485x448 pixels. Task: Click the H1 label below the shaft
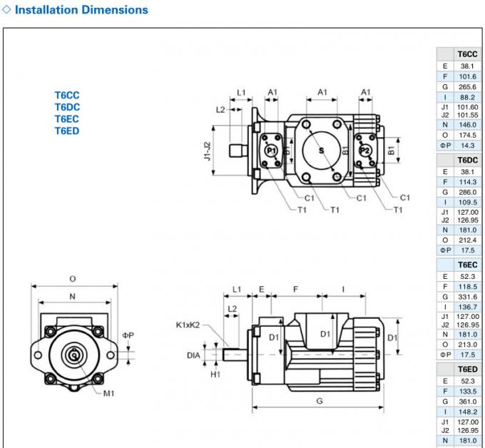coord(215,375)
